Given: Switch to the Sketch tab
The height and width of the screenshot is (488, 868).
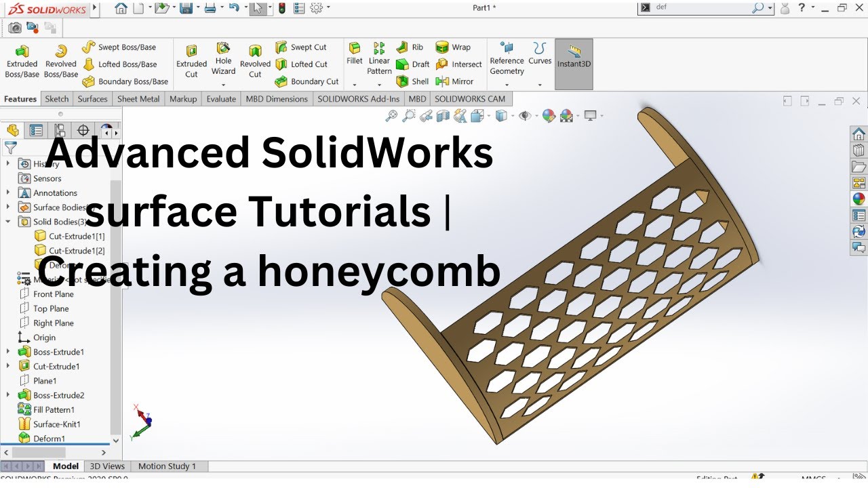Looking at the screenshot, I should (57, 99).
